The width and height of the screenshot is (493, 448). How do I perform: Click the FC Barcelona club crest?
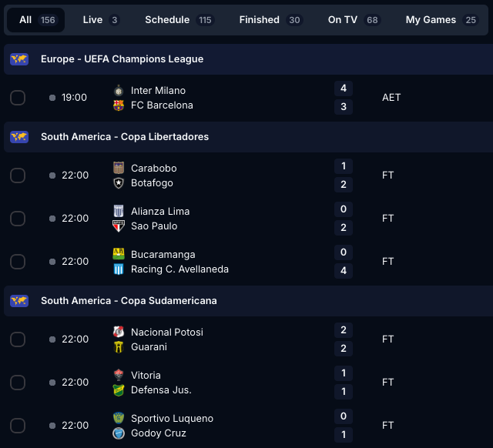pos(119,105)
